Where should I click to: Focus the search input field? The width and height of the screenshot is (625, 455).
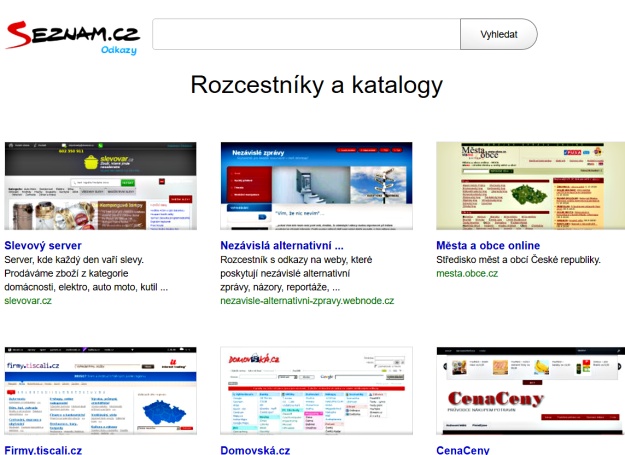tap(306, 34)
